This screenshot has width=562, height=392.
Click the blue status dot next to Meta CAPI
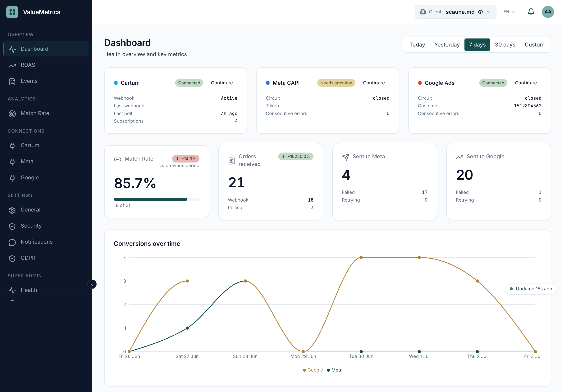pos(268,83)
